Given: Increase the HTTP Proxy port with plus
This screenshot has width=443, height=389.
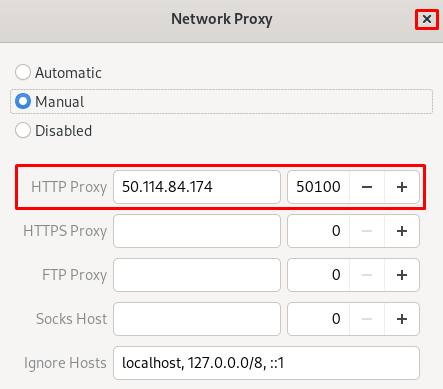Looking at the screenshot, I should click(x=402, y=187).
